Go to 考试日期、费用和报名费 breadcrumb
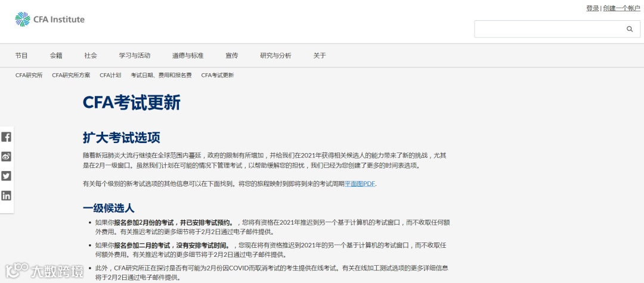644x283 pixels. pyautogui.click(x=161, y=76)
